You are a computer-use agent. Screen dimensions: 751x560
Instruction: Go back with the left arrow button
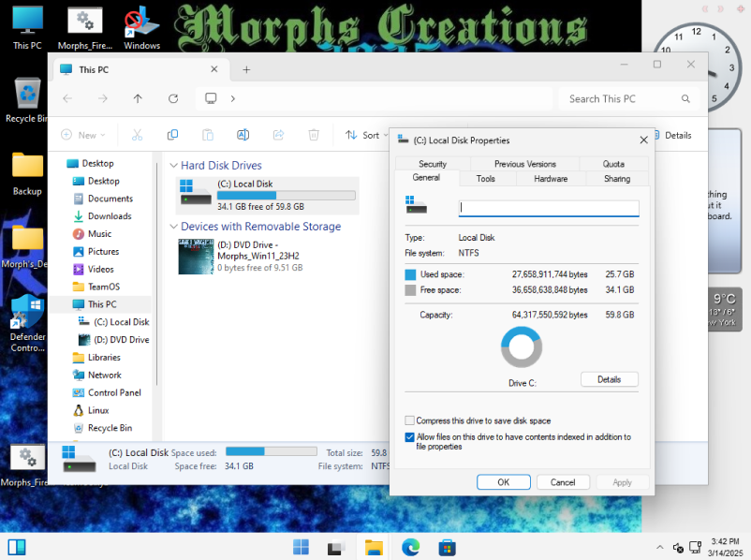67,98
